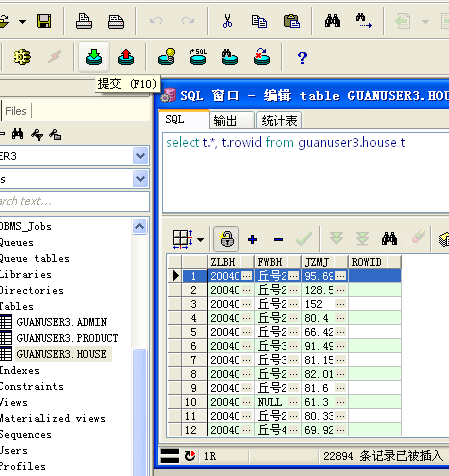Click into the SQL editor text area
The image size is (449, 476).
[x=305, y=173]
